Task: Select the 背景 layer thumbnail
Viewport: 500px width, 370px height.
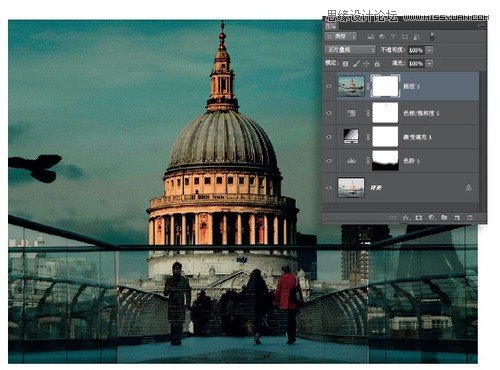Action: [x=351, y=188]
